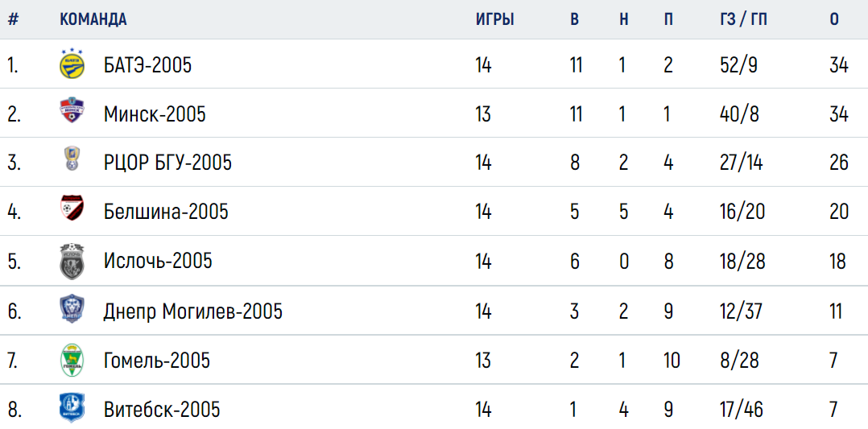
Task: Open the Минск-2005 team link
Action: tap(155, 114)
